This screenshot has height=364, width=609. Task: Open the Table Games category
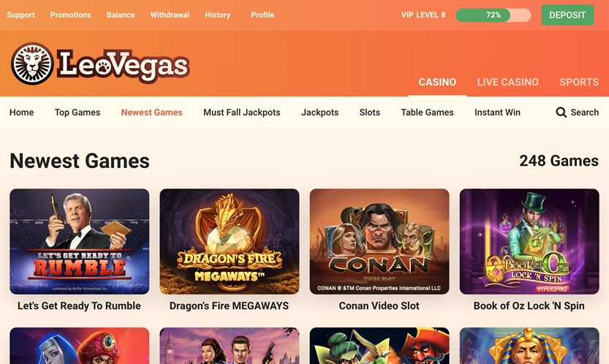pyautogui.click(x=427, y=113)
